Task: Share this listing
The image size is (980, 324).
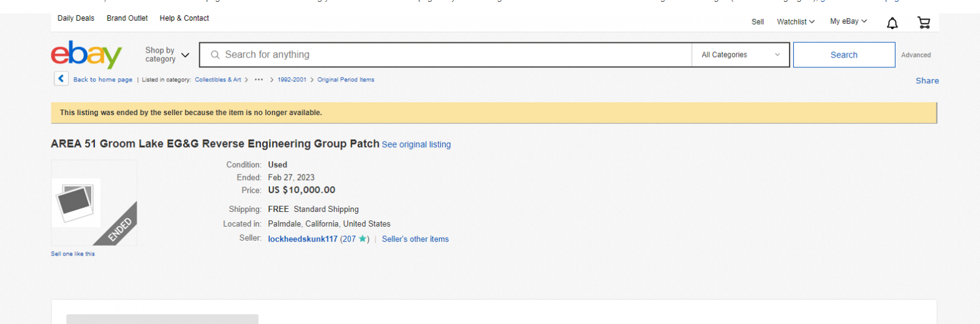Action: point(927,80)
